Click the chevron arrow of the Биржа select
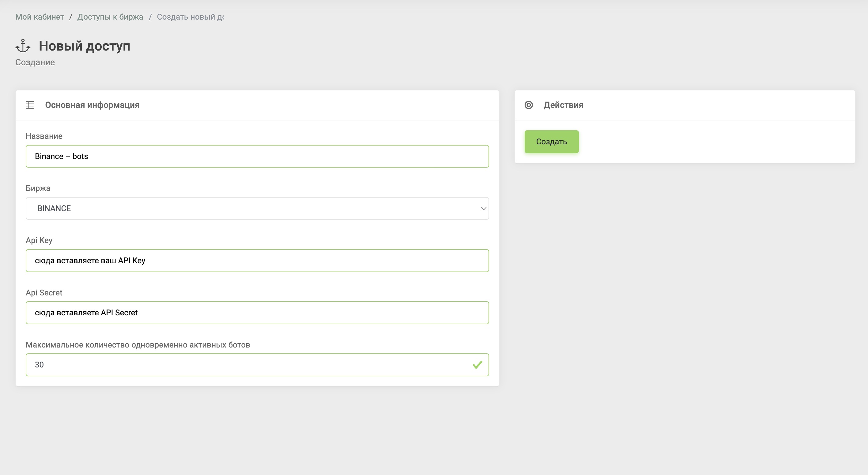The height and width of the screenshot is (475, 868). (484, 208)
